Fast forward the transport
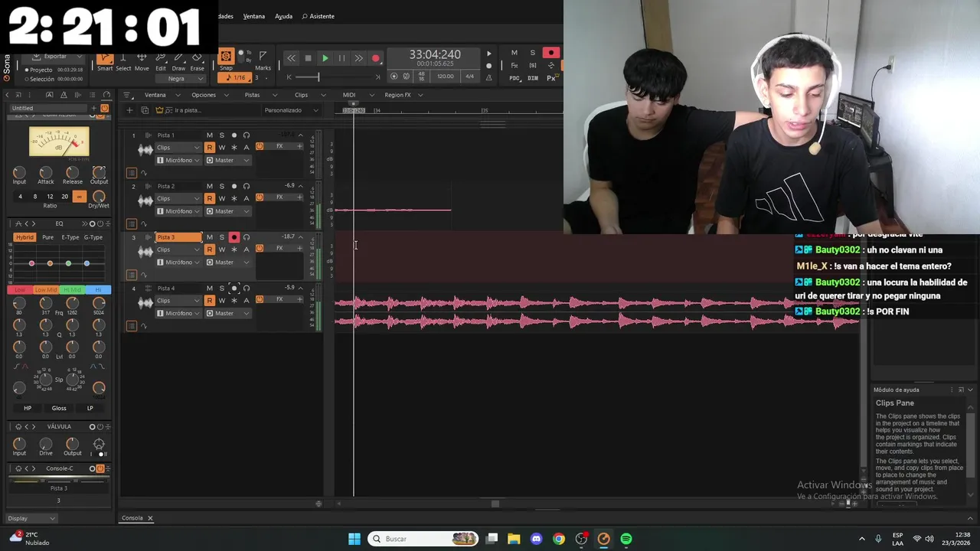 pos(358,58)
